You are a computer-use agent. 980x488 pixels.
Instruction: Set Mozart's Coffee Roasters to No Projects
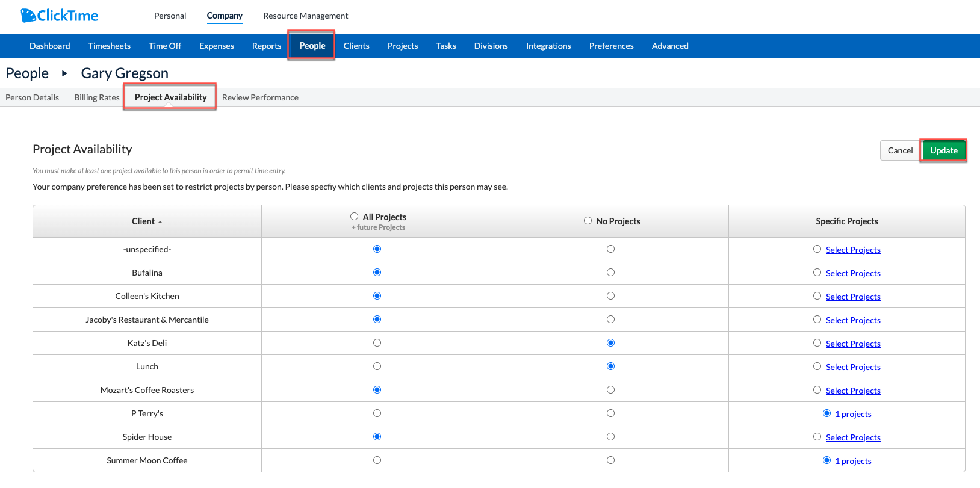(x=610, y=390)
